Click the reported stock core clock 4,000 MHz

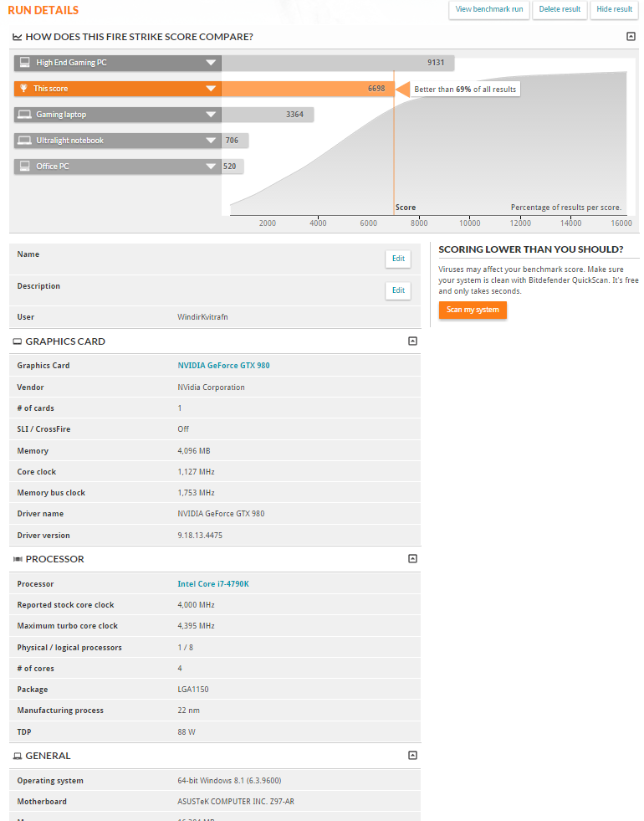click(196, 605)
